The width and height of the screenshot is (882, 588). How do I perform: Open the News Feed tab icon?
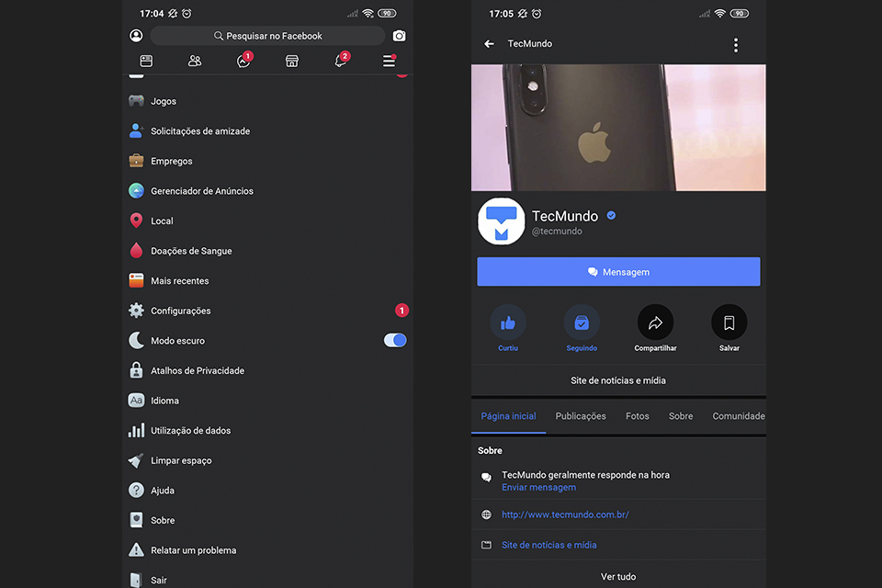146,61
